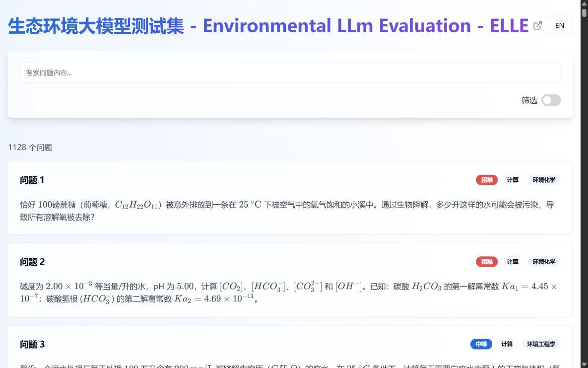Select the 困难 tag on 问题 2

coord(487,262)
